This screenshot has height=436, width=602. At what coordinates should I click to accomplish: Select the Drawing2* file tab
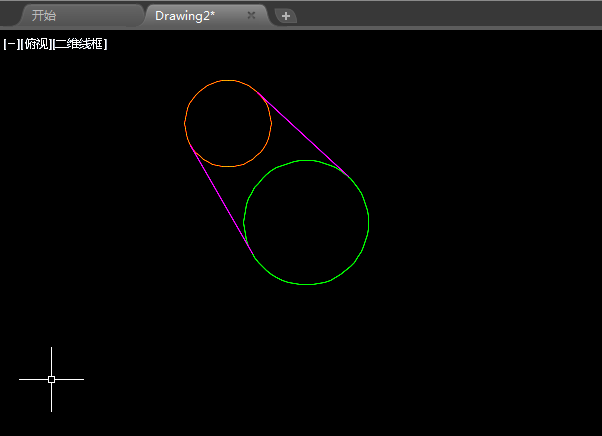(185, 16)
